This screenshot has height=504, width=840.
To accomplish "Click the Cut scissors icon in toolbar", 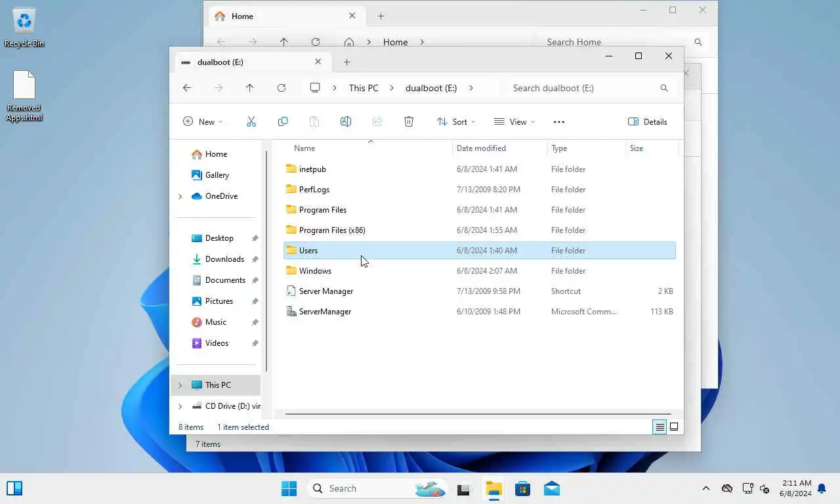I will [251, 121].
